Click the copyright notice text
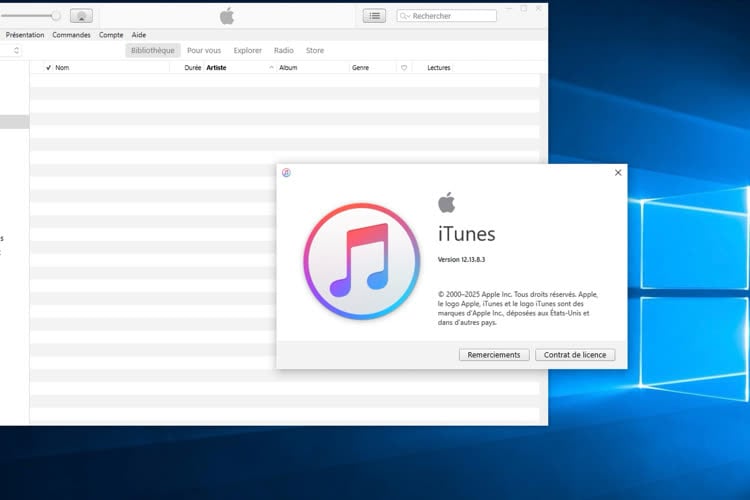Image resolution: width=750 pixels, height=500 pixels. pos(518,308)
